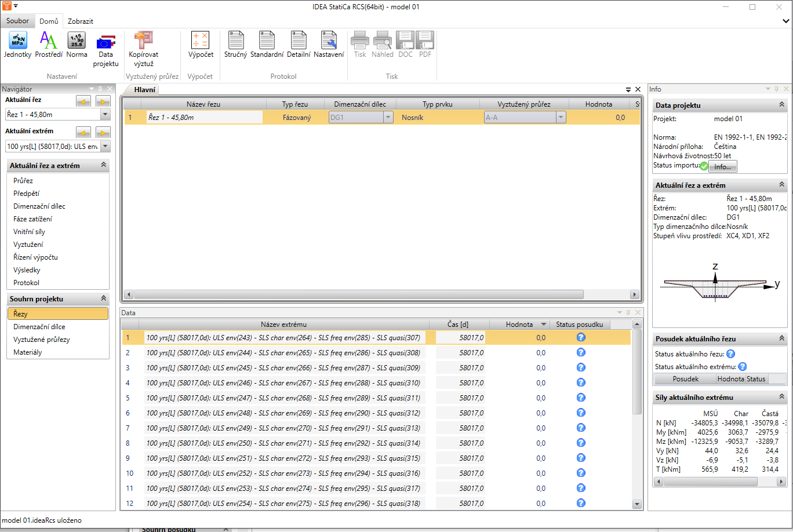Open the Soubor menu
Image resolution: width=793 pixels, height=532 pixels.
(x=17, y=21)
